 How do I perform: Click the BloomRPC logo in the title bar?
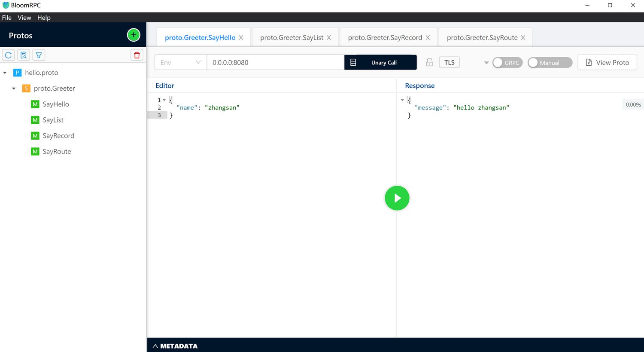(6, 5)
